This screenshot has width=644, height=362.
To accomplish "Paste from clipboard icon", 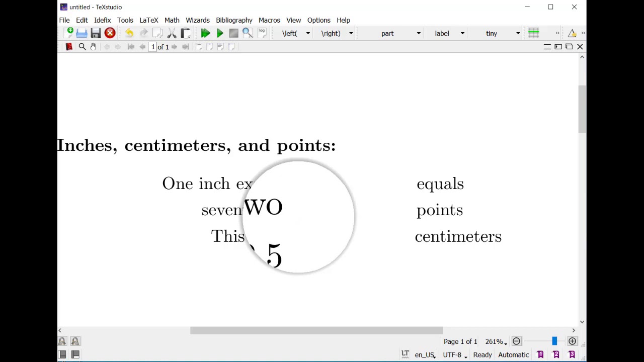I will pos(186,33).
